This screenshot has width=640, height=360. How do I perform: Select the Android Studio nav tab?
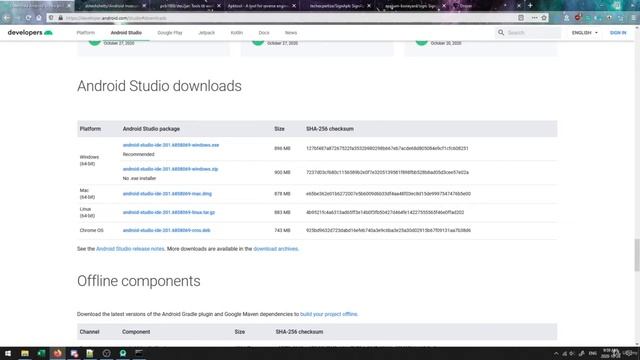[x=126, y=33]
